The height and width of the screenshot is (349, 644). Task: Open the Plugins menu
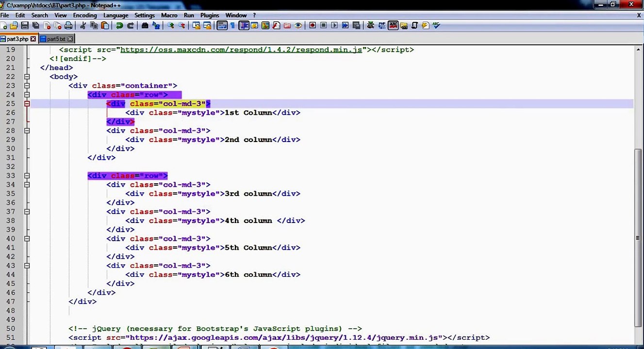pos(210,15)
